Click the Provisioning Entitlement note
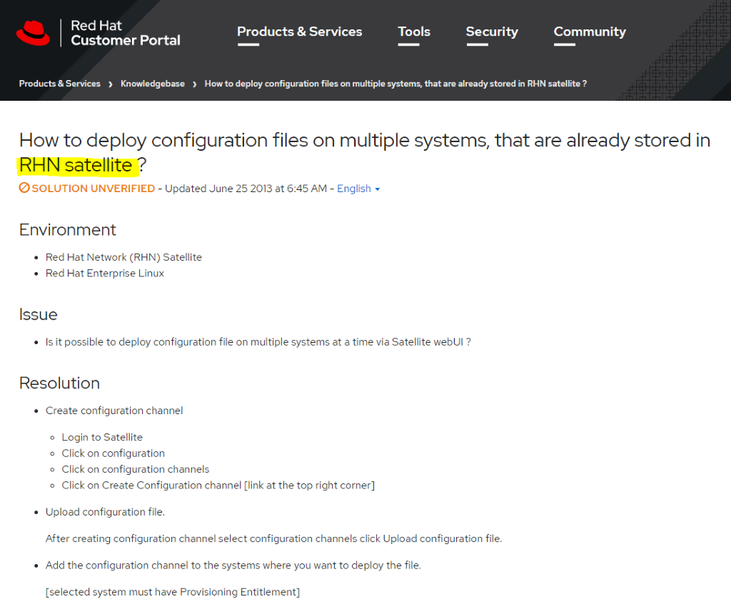731x607 pixels. (172, 592)
